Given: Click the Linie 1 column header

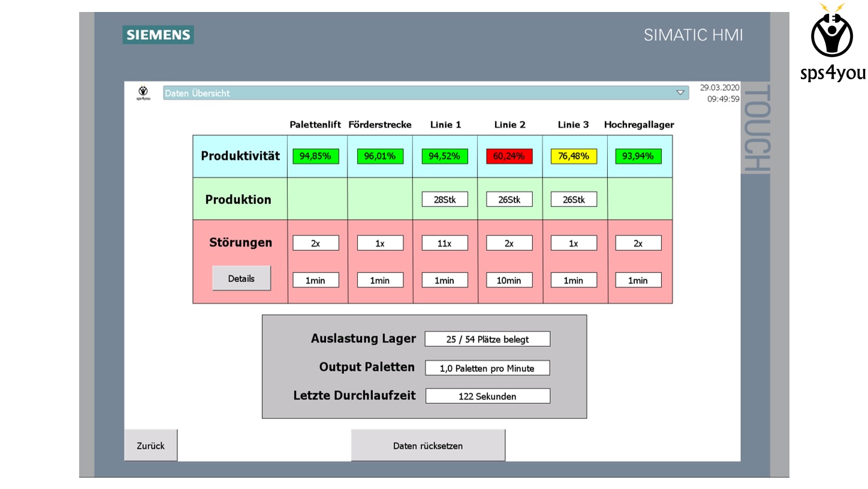Looking at the screenshot, I should (x=445, y=125).
